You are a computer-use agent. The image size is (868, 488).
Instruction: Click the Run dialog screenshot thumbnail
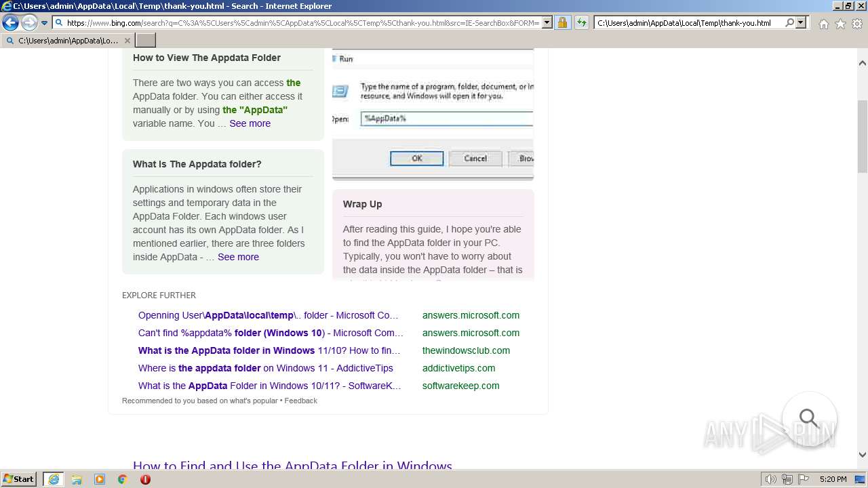[433, 115]
